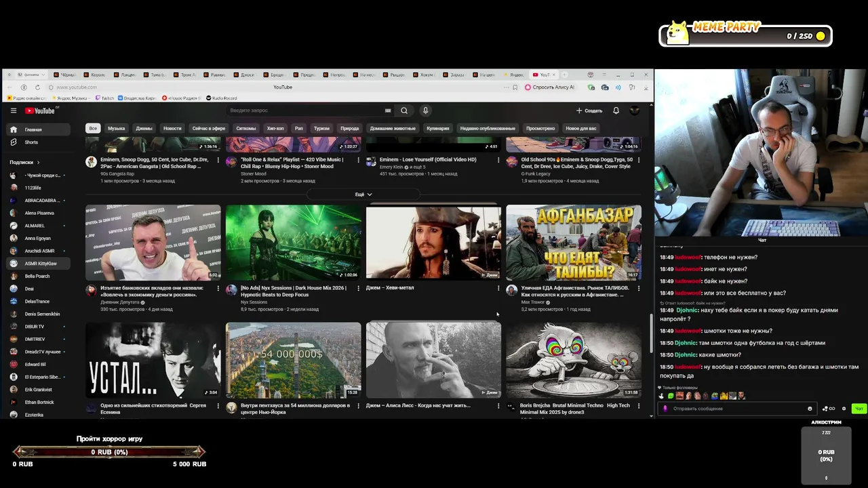Screen dimensions: 868x488
Task: Select the Новое для вас chip
Action: [x=581, y=128]
